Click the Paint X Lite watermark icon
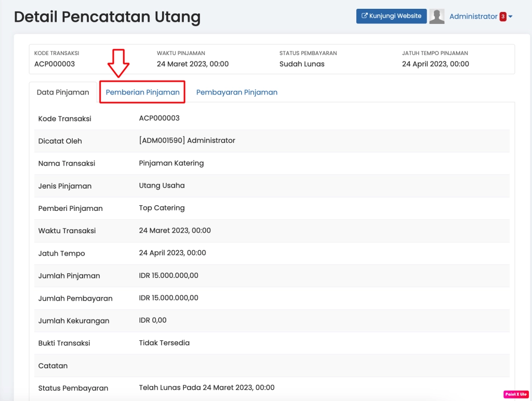The height and width of the screenshot is (401, 532). (x=515, y=395)
